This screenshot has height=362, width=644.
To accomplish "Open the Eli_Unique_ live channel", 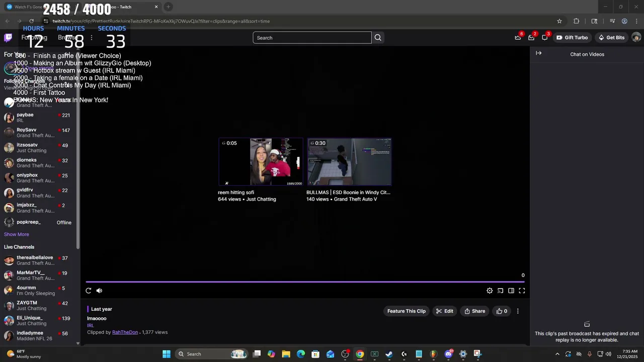I will [x=39, y=321].
